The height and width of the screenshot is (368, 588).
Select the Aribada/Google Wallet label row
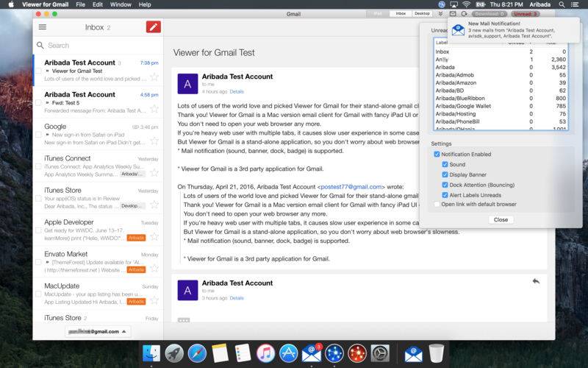(x=501, y=106)
